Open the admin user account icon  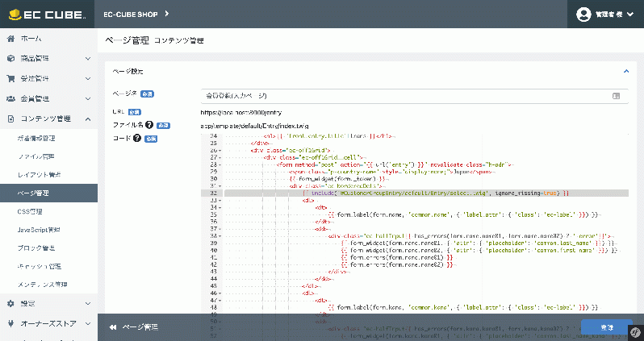pos(583,15)
